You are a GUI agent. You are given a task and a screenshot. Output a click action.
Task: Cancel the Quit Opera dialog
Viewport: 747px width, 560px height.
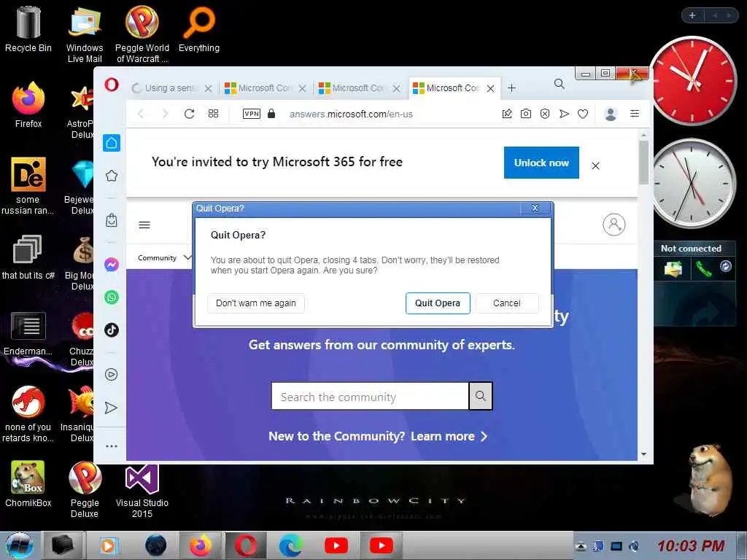tap(507, 303)
